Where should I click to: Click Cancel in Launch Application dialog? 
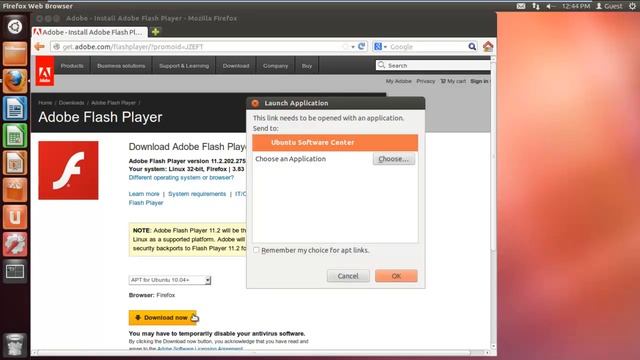(x=348, y=276)
